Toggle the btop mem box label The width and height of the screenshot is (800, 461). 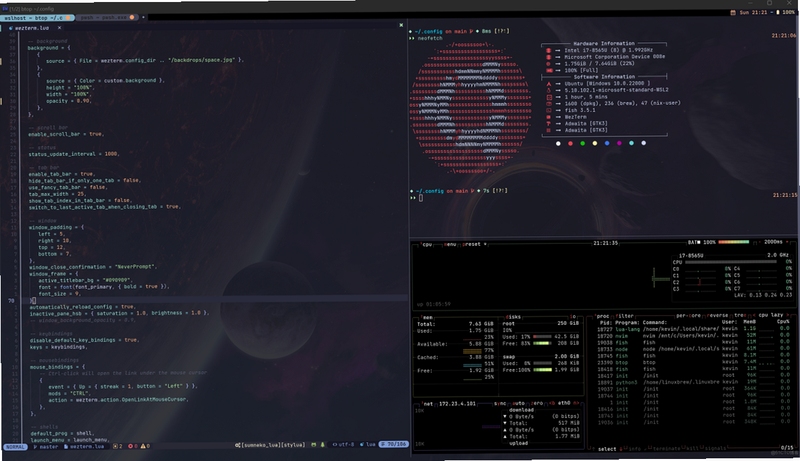coord(428,317)
